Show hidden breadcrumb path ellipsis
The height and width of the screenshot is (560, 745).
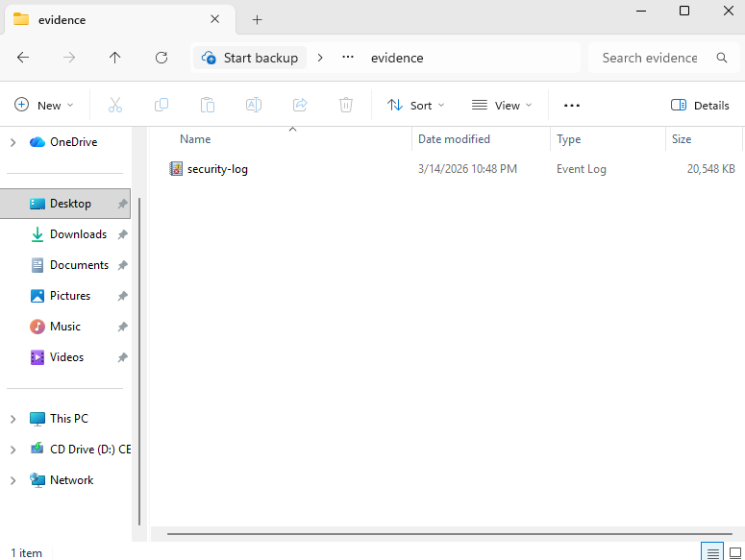(x=348, y=58)
